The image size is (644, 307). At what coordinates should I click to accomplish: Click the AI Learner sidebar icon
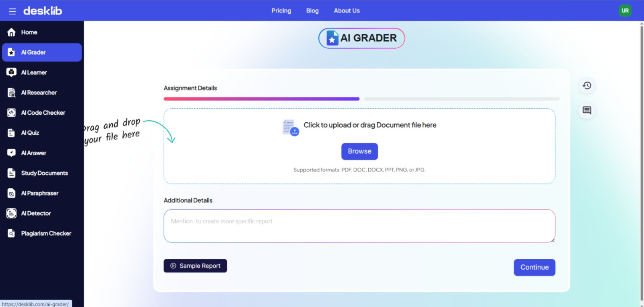[x=11, y=72]
